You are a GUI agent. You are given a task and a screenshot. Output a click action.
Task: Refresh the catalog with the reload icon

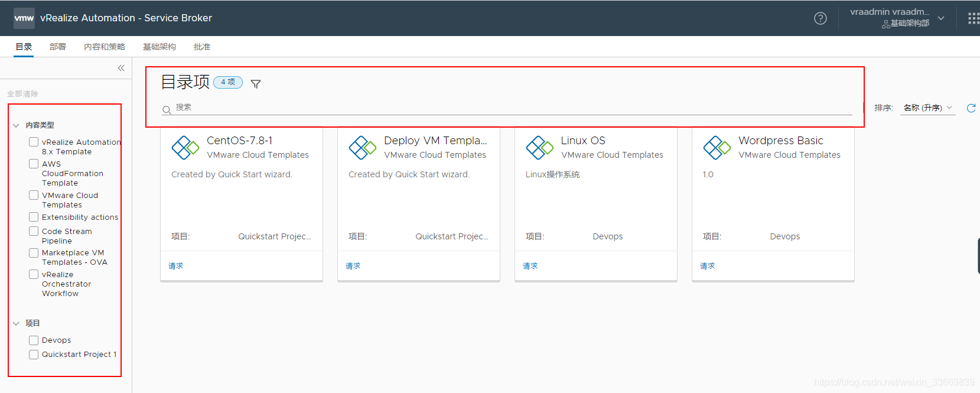[971, 108]
